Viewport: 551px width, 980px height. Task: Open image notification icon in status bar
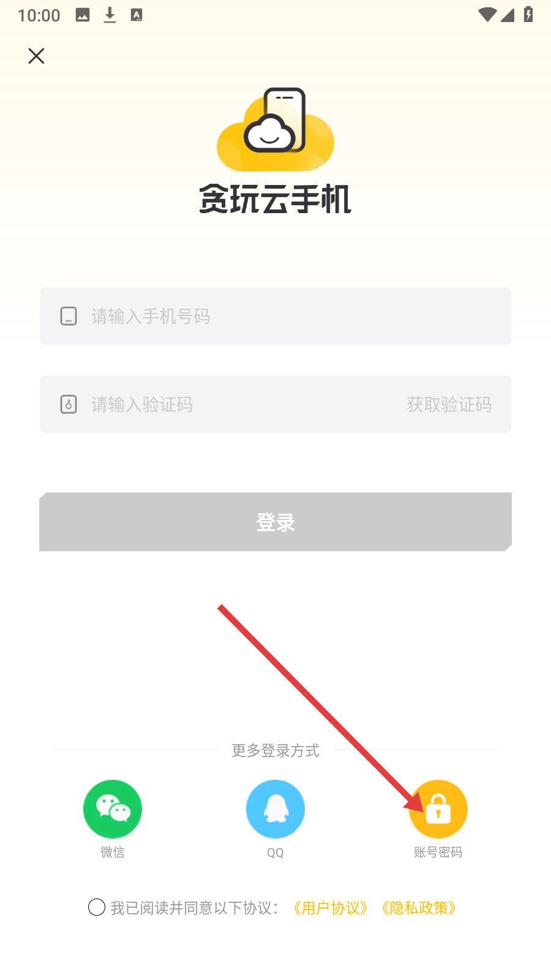[x=83, y=15]
